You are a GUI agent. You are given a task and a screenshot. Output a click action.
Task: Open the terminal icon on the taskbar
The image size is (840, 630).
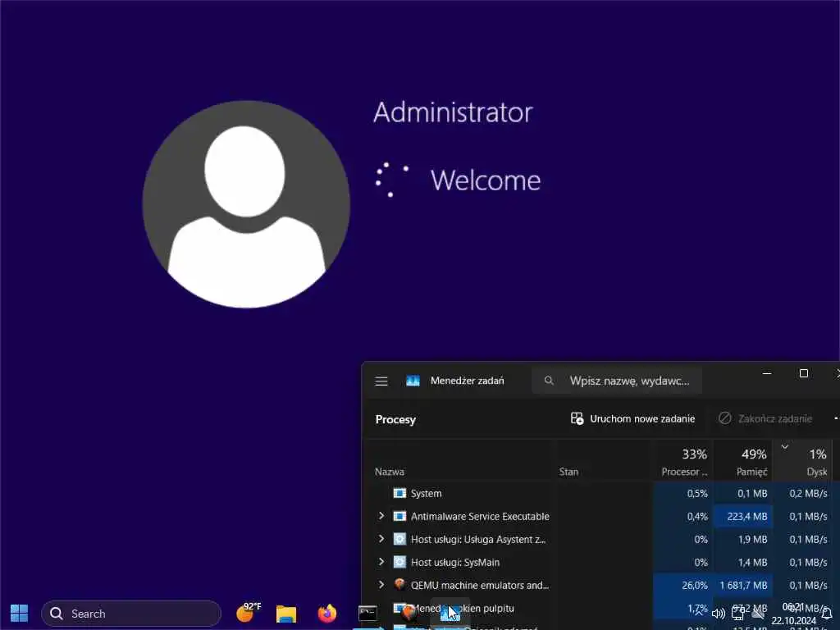(x=367, y=614)
